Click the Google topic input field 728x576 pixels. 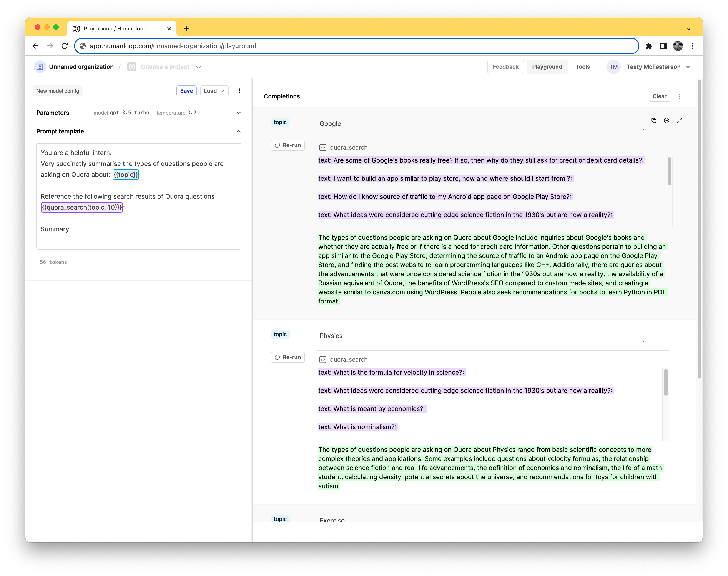(481, 124)
